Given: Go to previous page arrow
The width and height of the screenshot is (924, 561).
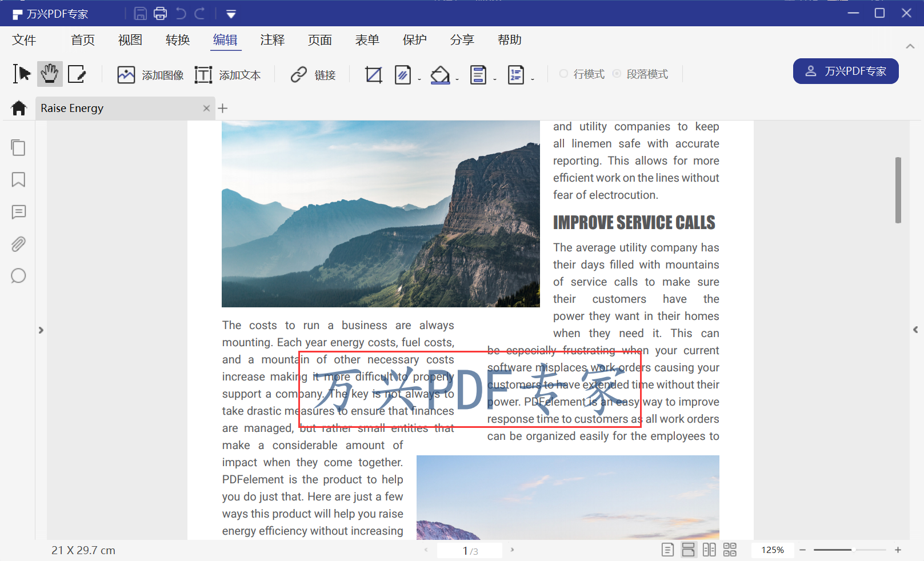Looking at the screenshot, I should click(x=426, y=550).
